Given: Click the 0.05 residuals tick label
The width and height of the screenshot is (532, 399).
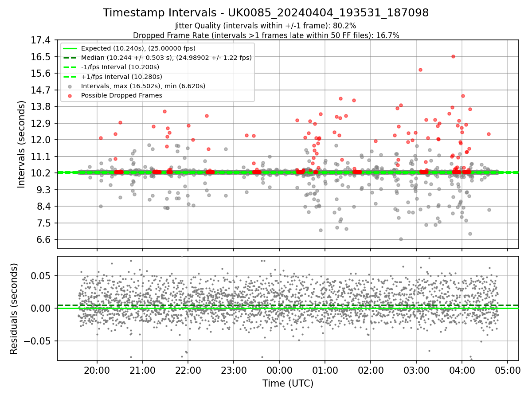Looking at the screenshot, I should (x=41, y=276).
